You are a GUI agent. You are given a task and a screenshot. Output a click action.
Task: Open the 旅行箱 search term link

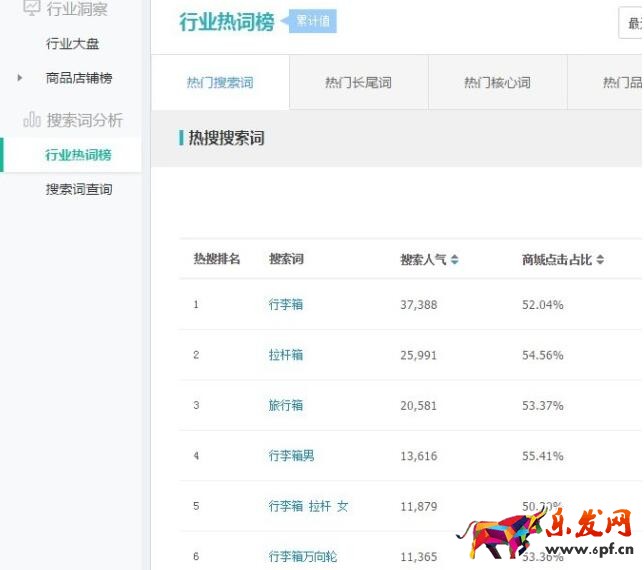[x=285, y=405]
